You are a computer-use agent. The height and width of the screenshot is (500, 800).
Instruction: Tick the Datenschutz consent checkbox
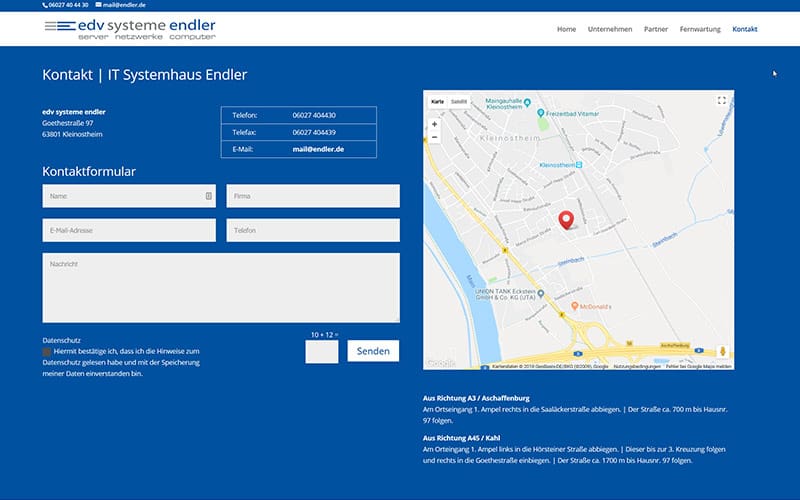[46, 352]
